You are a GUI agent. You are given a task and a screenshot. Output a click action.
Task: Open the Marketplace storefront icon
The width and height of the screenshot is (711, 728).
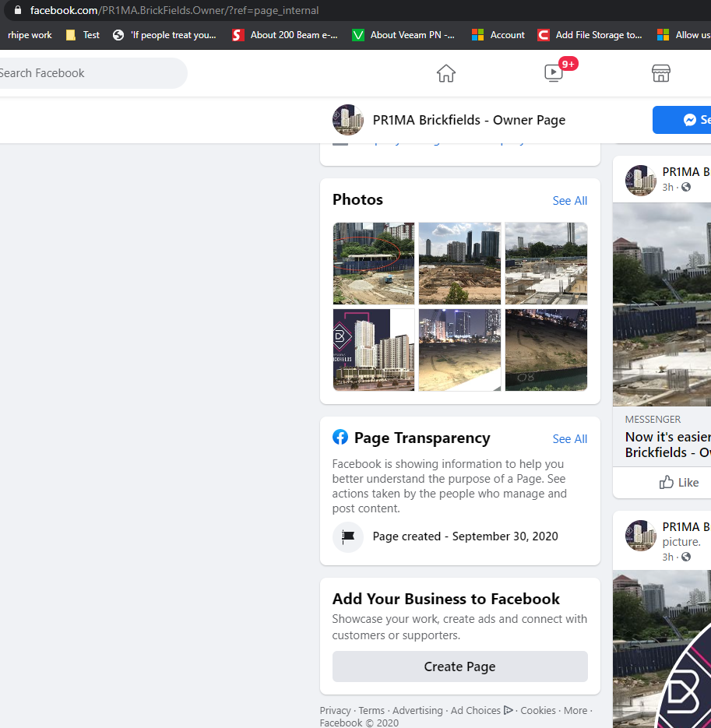point(661,73)
